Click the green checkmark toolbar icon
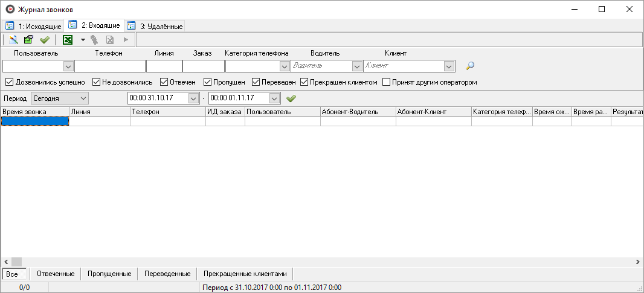Viewport: 644px width, 293px height. pos(44,40)
